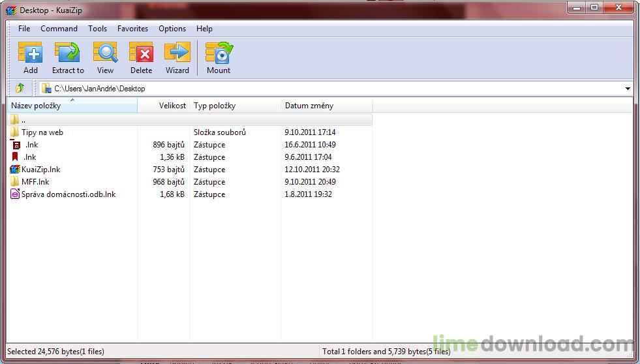
Task: Click the '896 bajtů' size cell
Action: tap(168, 144)
